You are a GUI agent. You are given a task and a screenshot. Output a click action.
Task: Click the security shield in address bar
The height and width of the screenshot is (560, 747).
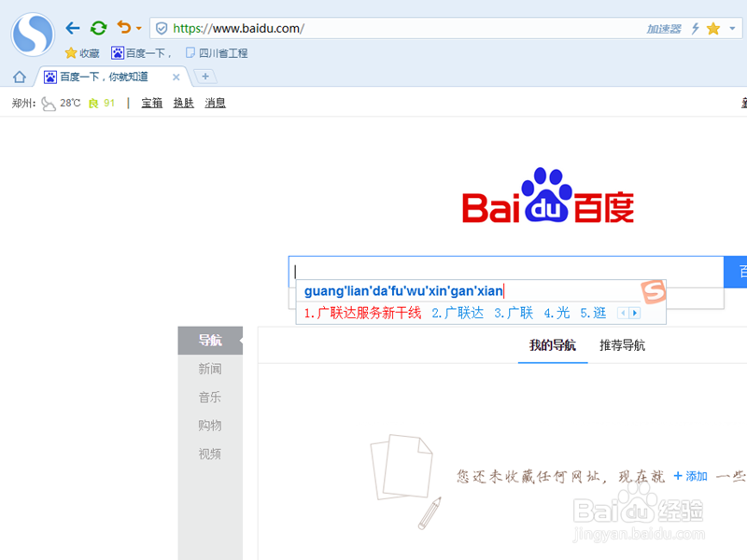[x=162, y=29]
